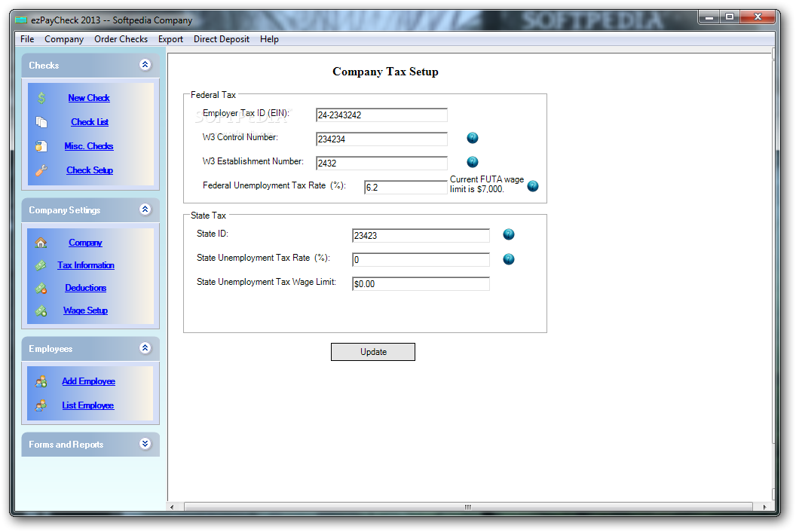Open the New Check link
796x532 pixels.
[x=89, y=98]
